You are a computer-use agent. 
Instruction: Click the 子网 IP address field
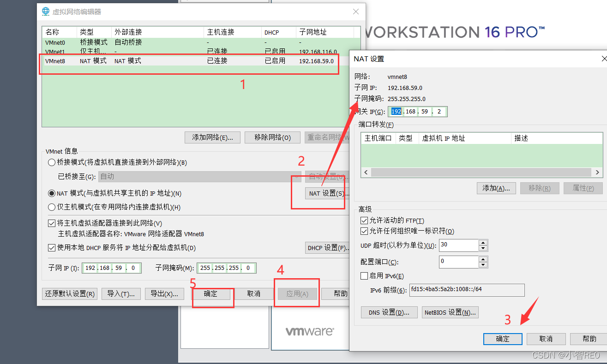click(x=111, y=268)
